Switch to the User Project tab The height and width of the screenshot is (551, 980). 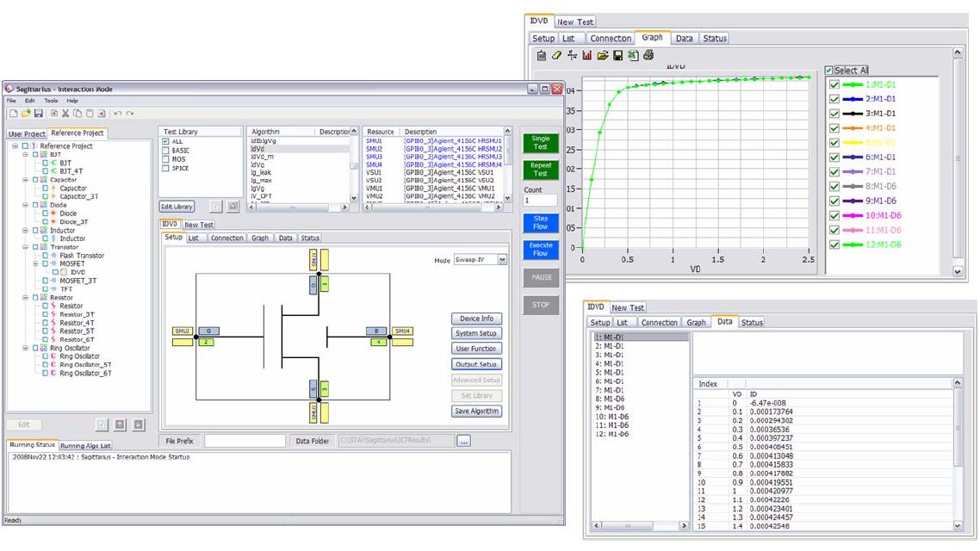(x=27, y=133)
